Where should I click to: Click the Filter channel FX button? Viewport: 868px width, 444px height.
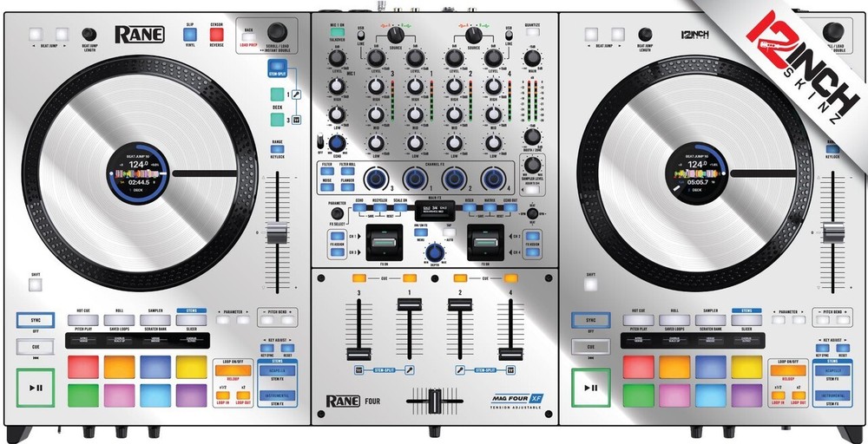point(326,171)
